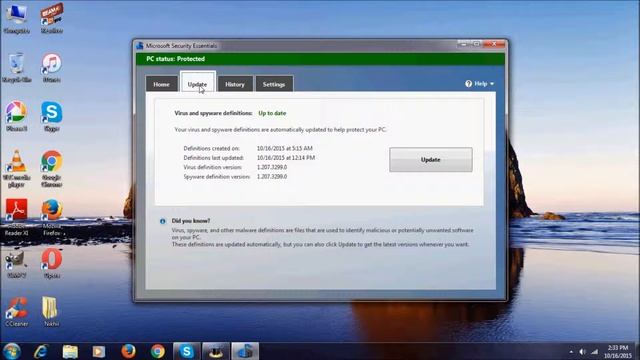Open the red banner shortcut beside Computer
The image size is (640, 360).
pyautogui.click(x=51, y=18)
